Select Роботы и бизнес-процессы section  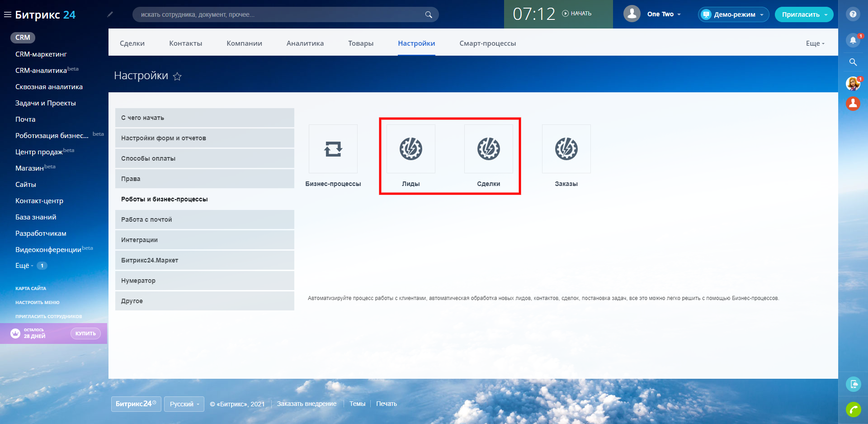205,199
